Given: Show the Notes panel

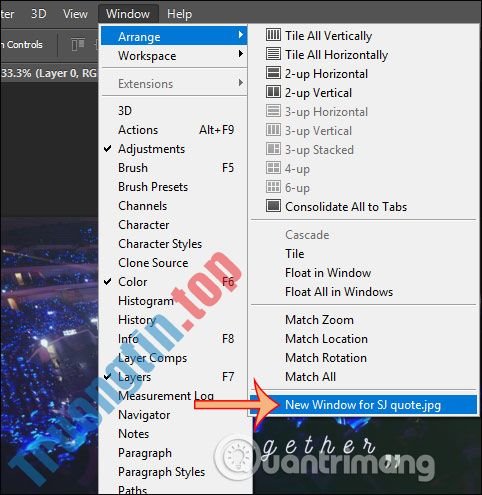Looking at the screenshot, I should click(134, 434).
